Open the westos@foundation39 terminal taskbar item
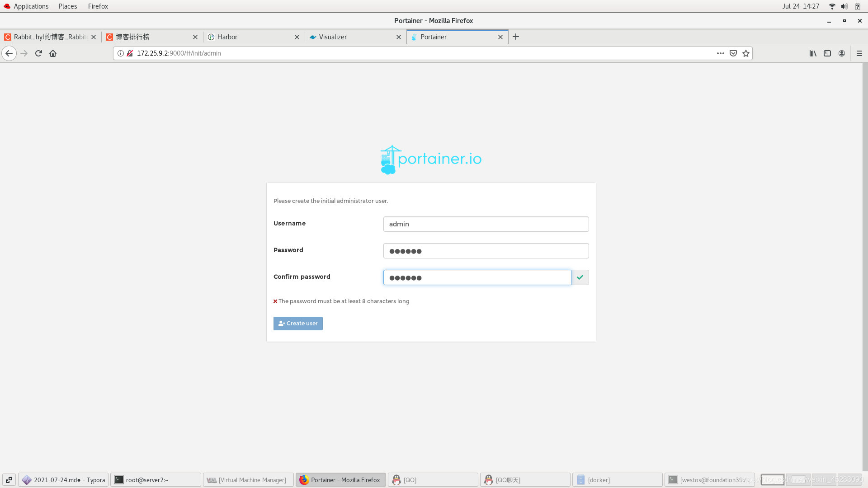Image resolution: width=868 pixels, height=488 pixels. (x=710, y=480)
